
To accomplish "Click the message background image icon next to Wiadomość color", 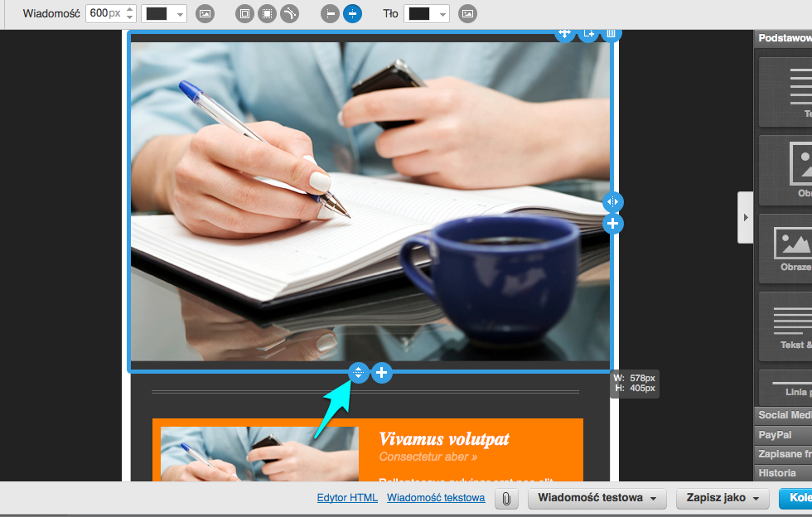I will click(x=205, y=14).
